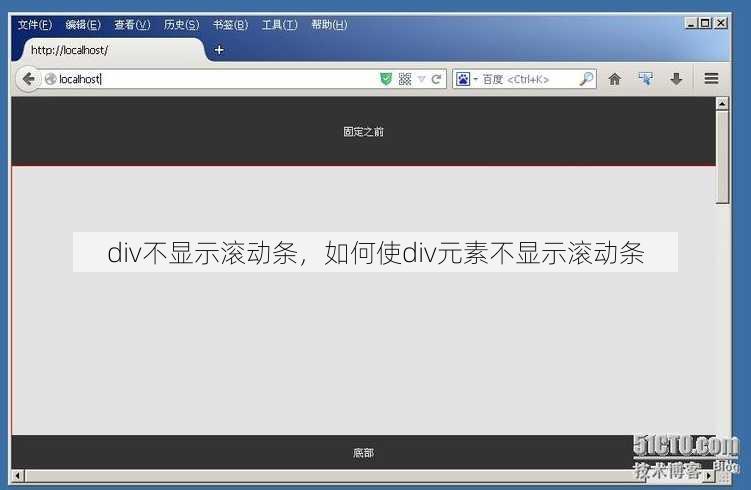Open the Baidu search engine selector

coord(466,79)
